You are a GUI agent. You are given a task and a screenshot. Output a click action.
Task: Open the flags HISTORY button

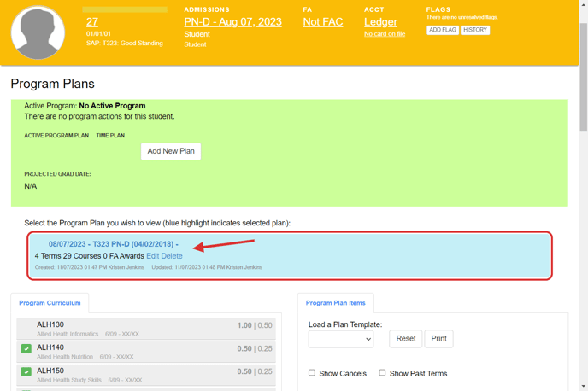(x=475, y=30)
